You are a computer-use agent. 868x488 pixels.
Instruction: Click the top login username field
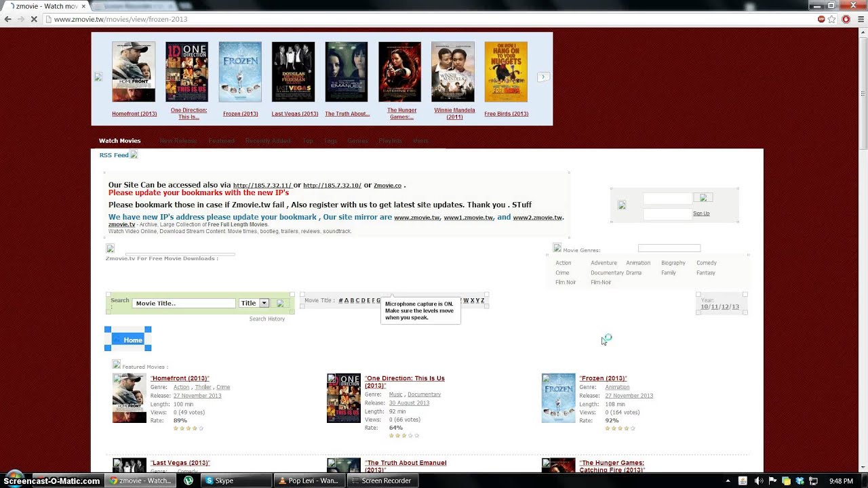(x=667, y=199)
